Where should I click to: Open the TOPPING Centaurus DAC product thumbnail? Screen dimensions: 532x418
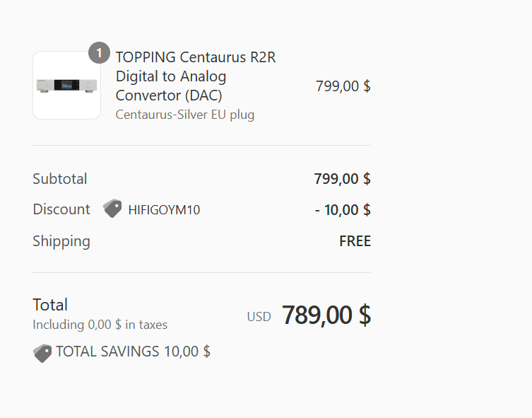(66, 86)
